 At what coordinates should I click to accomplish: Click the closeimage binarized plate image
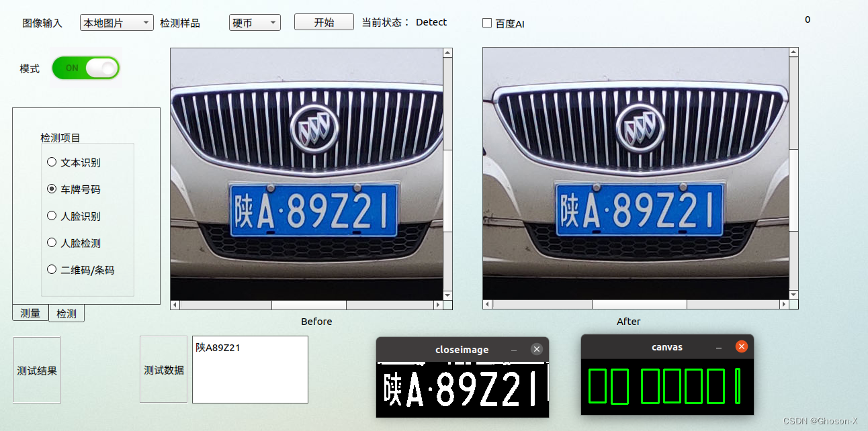tap(462, 389)
